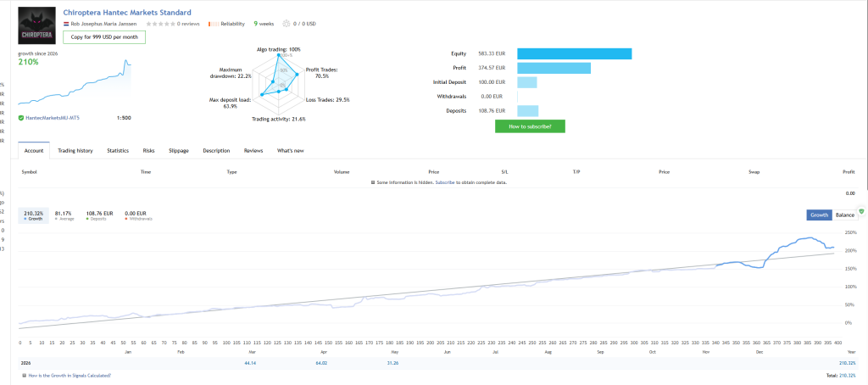Click the blue Equity bar
This screenshot has width=868, height=385.
pyautogui.click(x=575, y=53)
